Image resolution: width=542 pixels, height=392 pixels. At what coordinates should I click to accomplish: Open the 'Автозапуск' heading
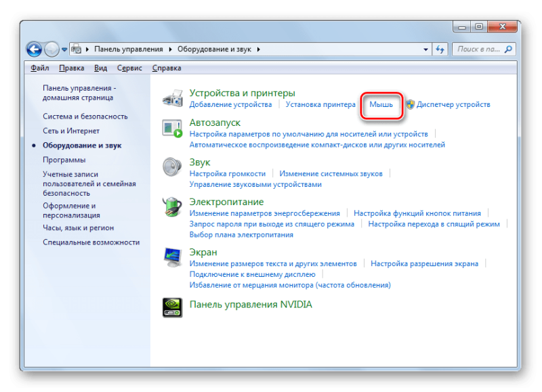point(215,123)
